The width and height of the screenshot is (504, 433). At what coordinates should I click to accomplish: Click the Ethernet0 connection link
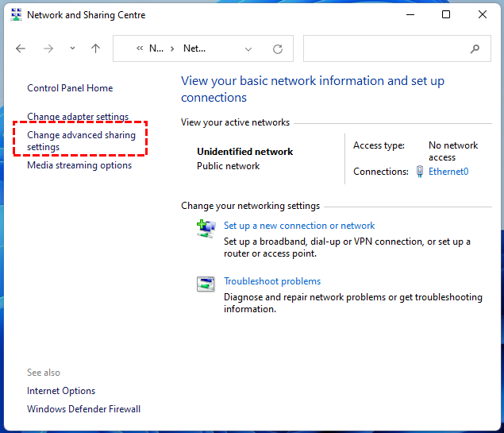click(x=448, y=171)
